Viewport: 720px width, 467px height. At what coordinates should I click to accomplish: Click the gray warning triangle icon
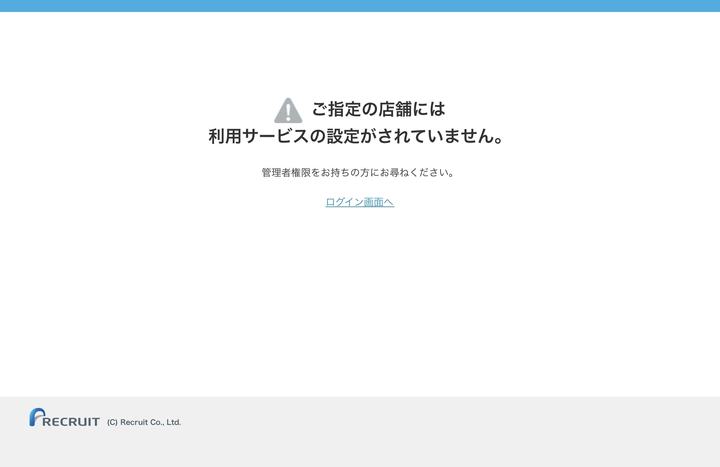tap(288, 110)
